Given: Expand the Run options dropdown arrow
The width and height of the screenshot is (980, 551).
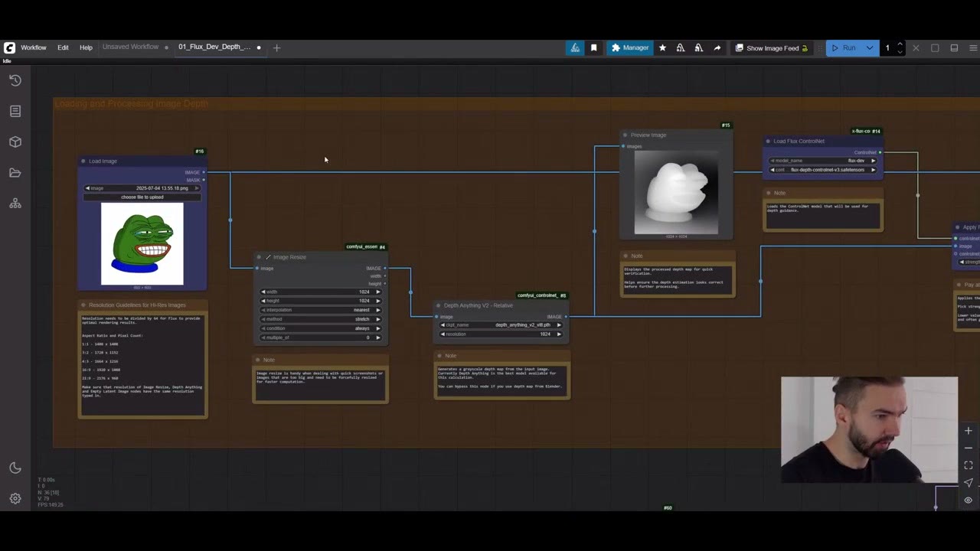Looking at the screenshot, I should tap(870, 47).
